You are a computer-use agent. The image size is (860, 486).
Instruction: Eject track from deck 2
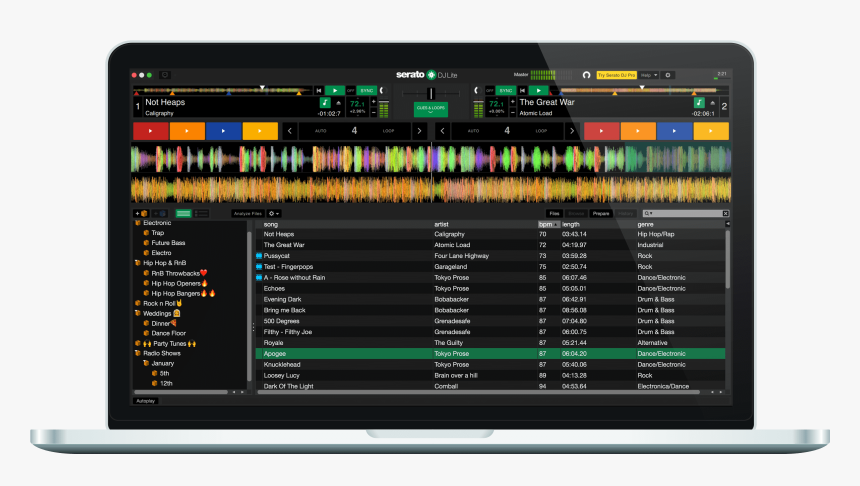click(x=712, y=103)
